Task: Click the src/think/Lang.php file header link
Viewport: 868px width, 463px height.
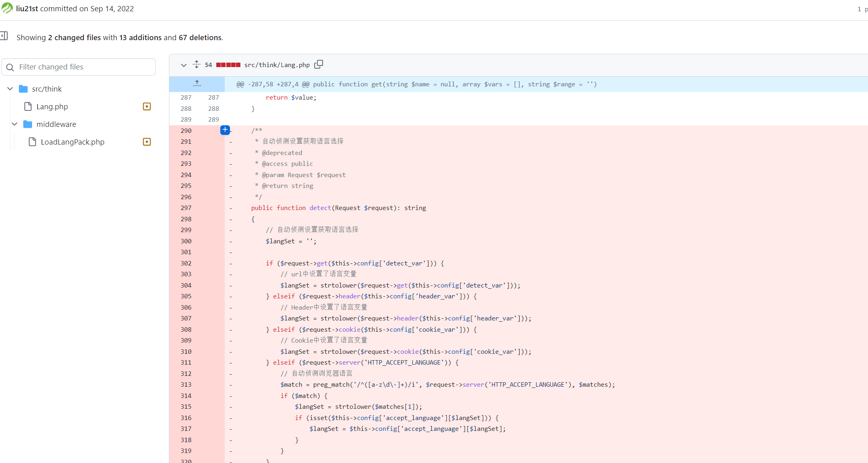Action: pyautogui.click(x=277, y=65)
